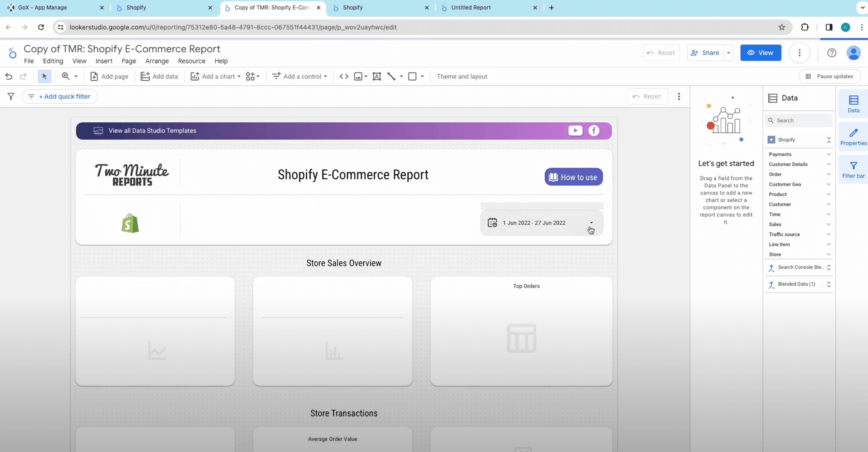The image size is (868, 452).
Task: Click the URL embed code icon
Action: (344, 76)
